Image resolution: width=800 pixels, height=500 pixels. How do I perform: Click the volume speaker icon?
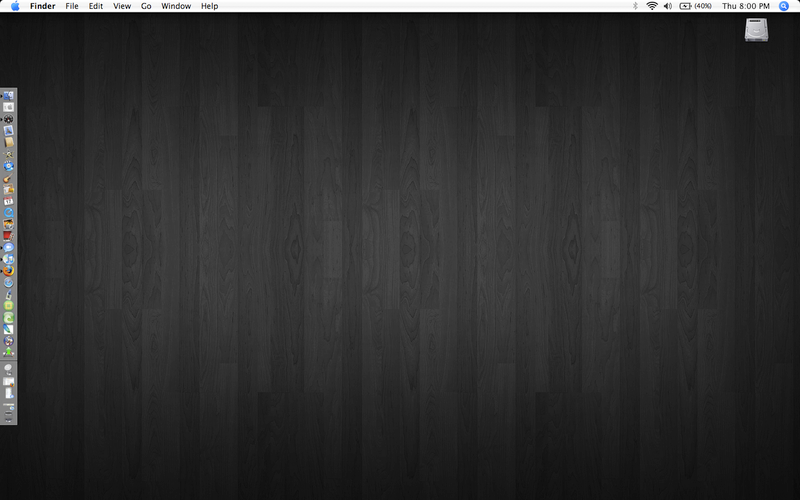pos(668,6)
